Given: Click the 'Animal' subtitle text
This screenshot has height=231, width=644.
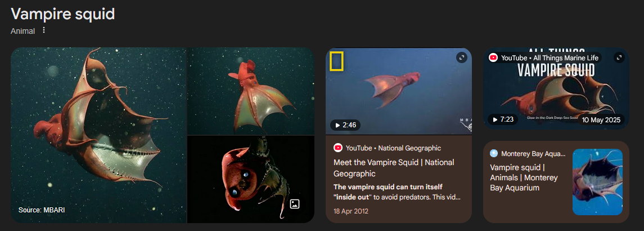Looking at the screenshot, I should pos(22,31).
